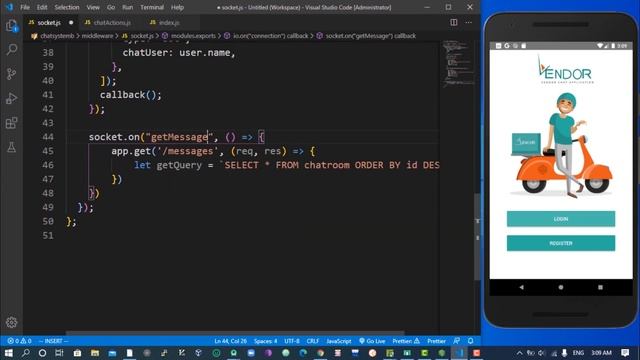The height and width of the screenshot is (360, 640).
Task: Click the rightmost Prettier status item
Action: coord(436,341)
